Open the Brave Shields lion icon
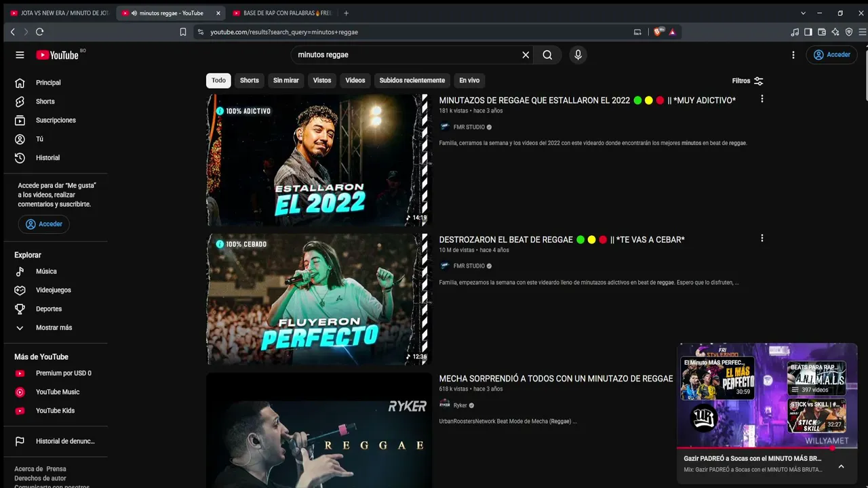868x488 pixels. (x=658, y=32)
